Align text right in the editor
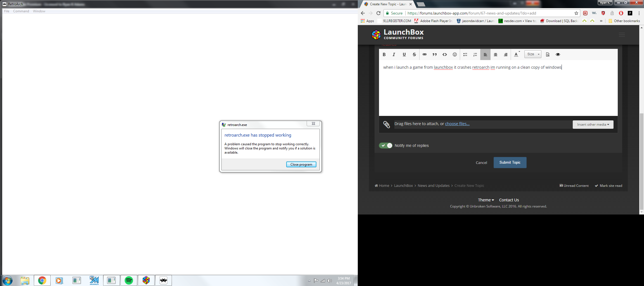 (x=506, y=54)
